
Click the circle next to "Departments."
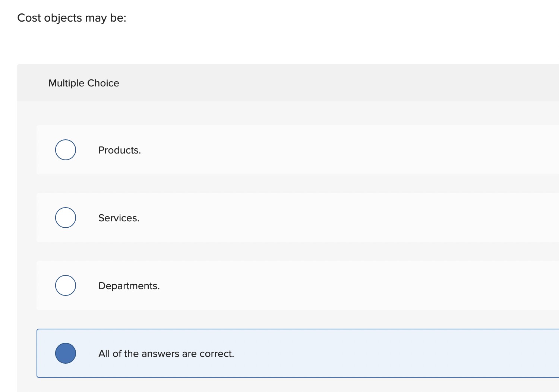pyautogui.click(x=65, y=285)
